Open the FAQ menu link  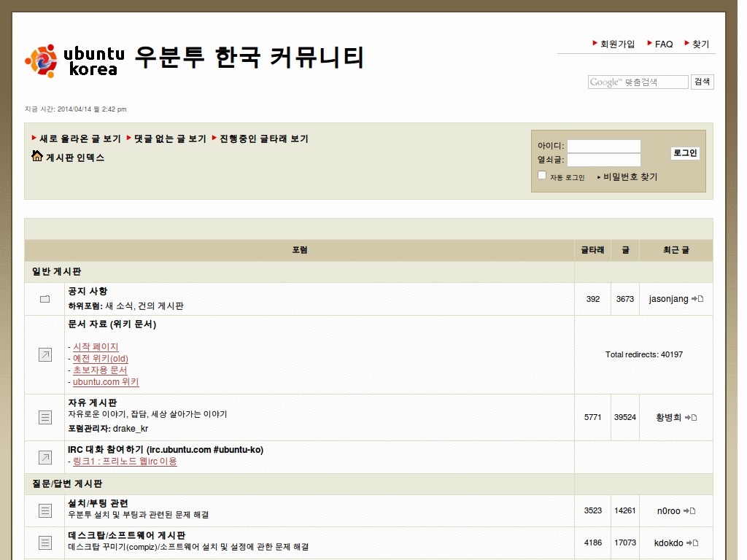(x=664, y=44)
